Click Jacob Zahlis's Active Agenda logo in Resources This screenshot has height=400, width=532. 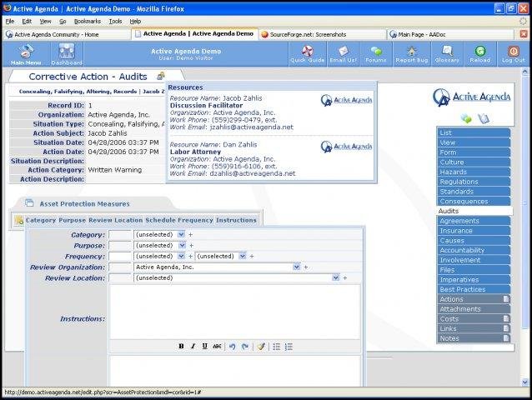point(346,100)
